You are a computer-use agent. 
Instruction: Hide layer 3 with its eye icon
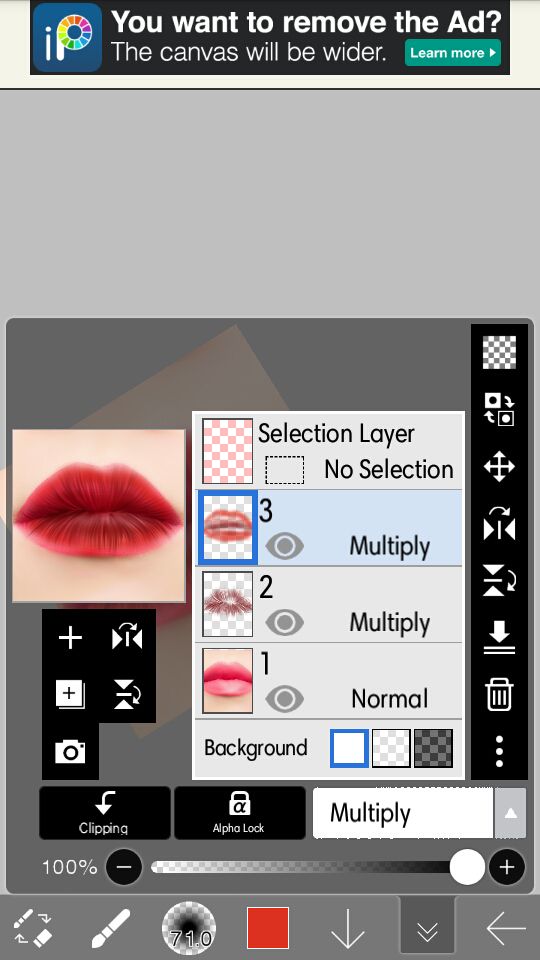[284, 546]
